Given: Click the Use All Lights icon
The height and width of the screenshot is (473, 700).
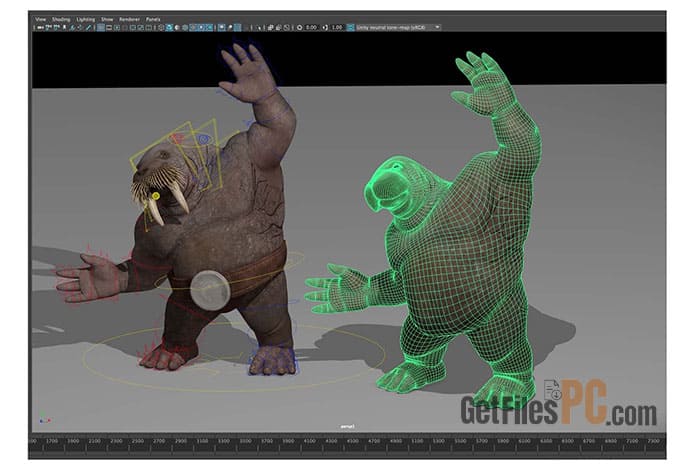Looking at the screenshot, I should (201, 28).
